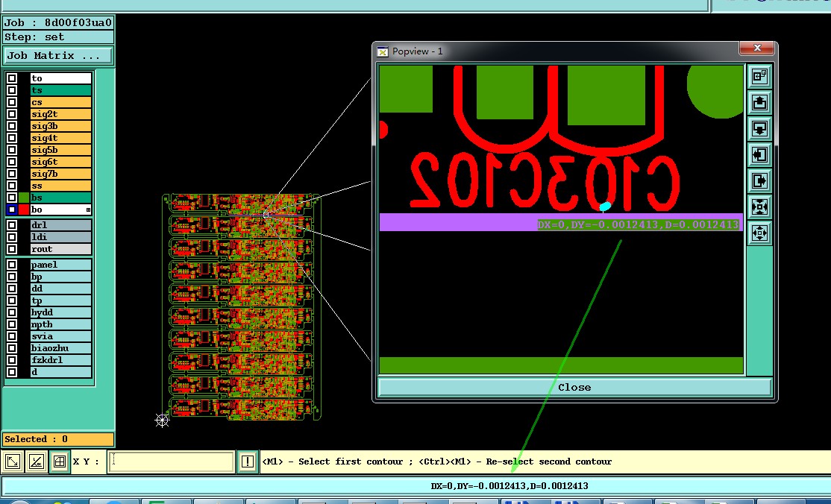Select the sig5b layer name
Viewport: 831px width, 504px height.
point(60,150)
